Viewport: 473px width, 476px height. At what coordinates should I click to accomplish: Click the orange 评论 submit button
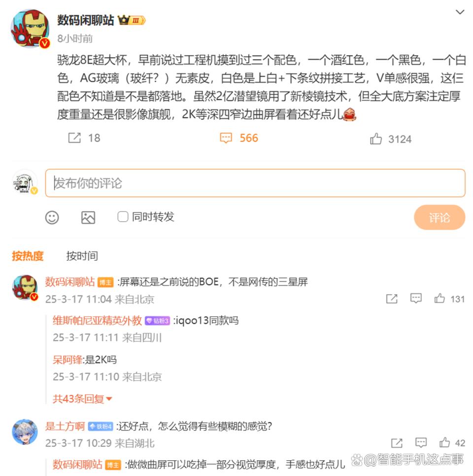click(x=439, y=217)
